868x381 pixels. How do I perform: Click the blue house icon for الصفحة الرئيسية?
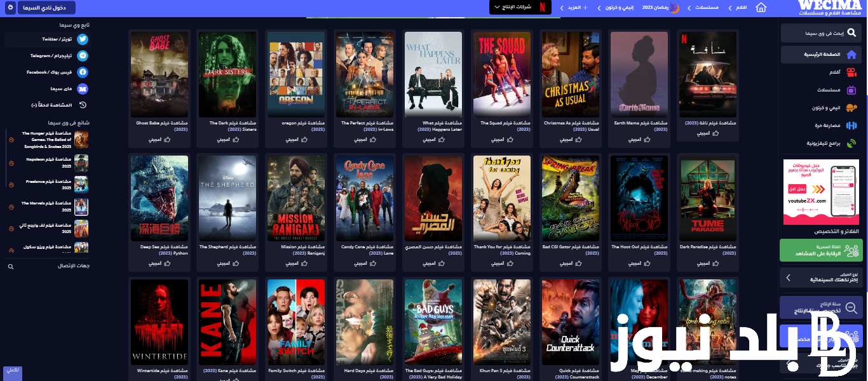851,55
